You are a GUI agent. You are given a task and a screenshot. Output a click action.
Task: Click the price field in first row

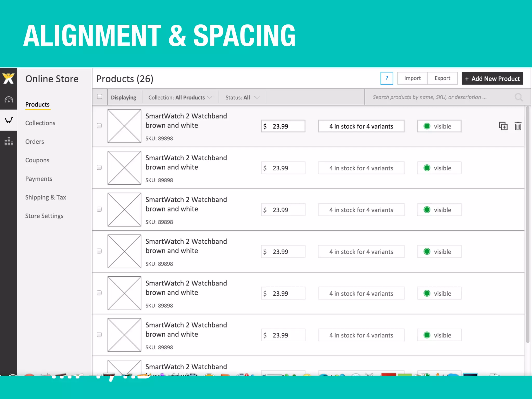(283, 126)
